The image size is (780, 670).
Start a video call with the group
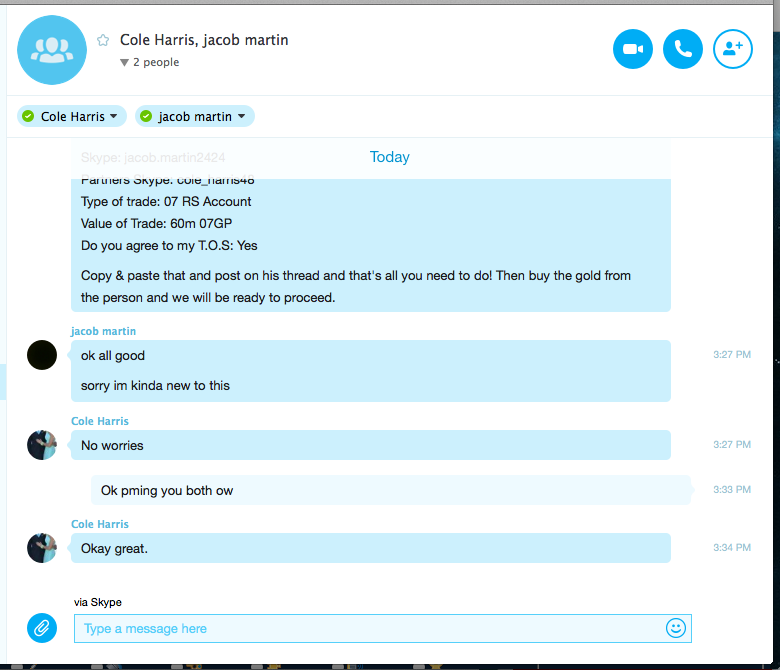click(x=632, y=49)
